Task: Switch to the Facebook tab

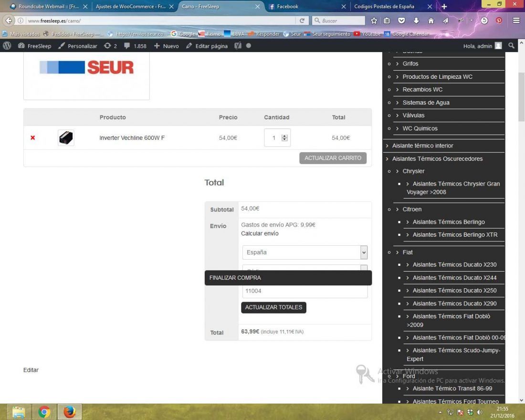Action: pos(306,6)
